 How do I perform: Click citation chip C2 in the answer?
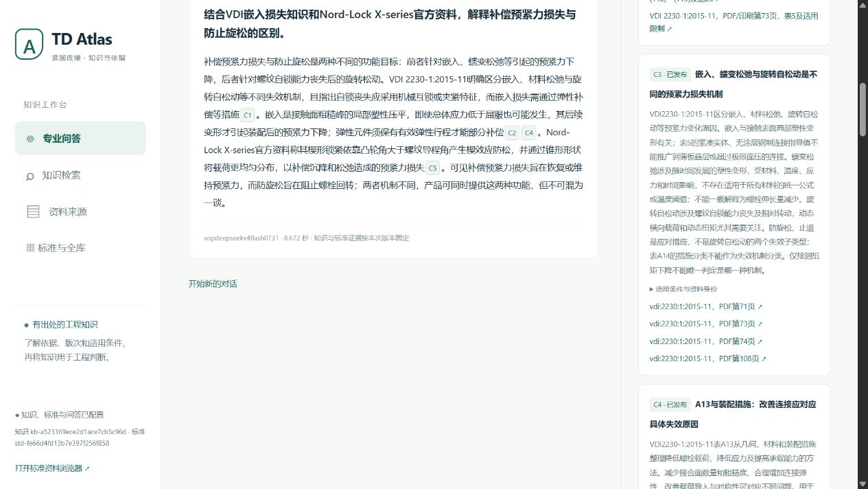pyautogui.click(x=512, y=133)
